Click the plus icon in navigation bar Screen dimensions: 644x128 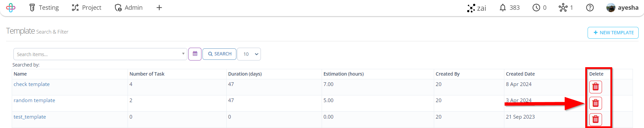pos(159,7)
